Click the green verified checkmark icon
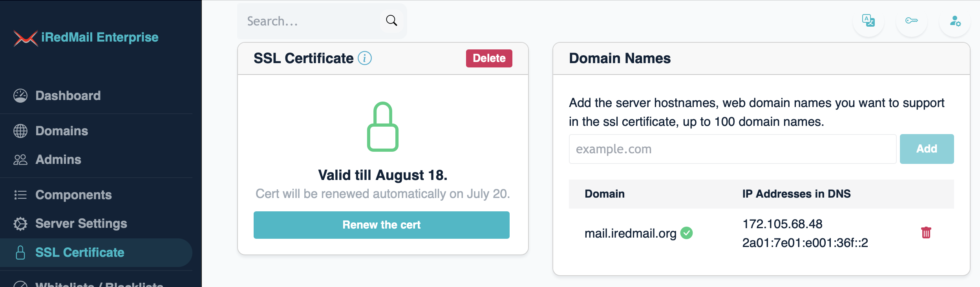Viewport: 980px width, 287px height. point(687,233)
